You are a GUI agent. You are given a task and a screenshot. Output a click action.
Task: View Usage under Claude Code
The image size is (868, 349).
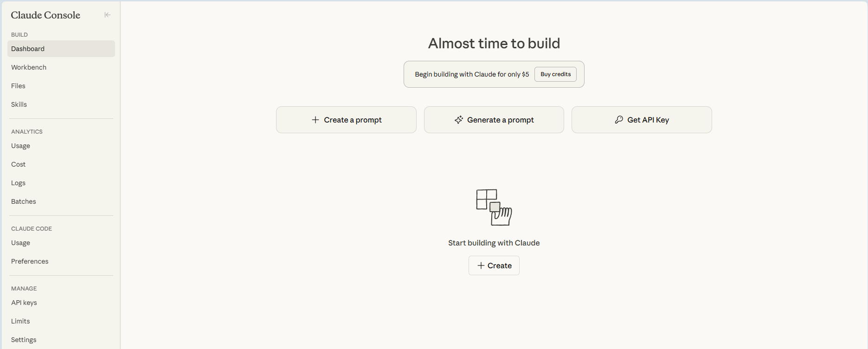point(21,243)
